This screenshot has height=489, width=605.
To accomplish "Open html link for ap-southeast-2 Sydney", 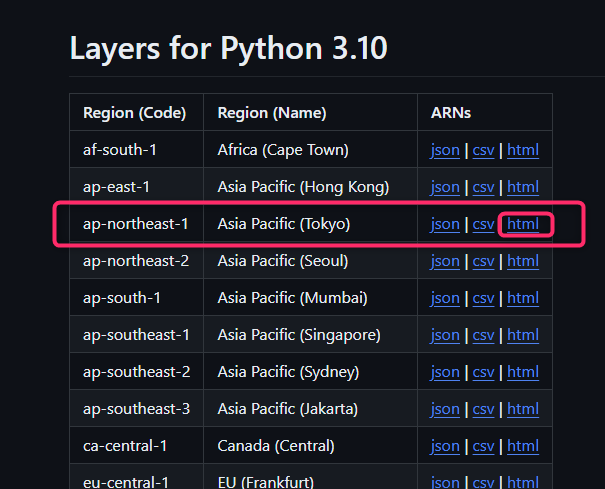I will [x=523, y=372].
